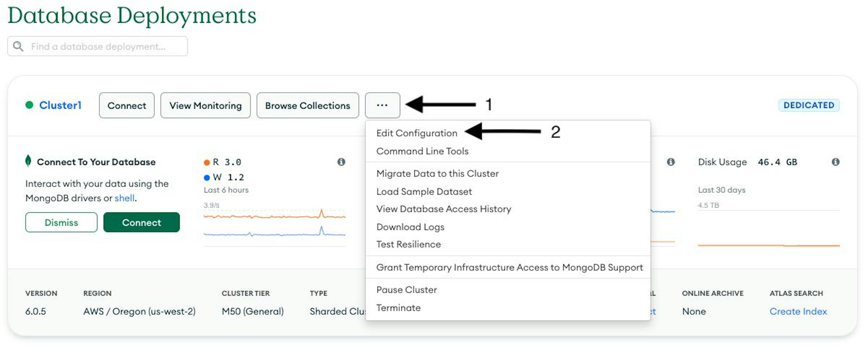Click the MongoDB leaf icon
The image size is (868, 363).
[28, 161]
